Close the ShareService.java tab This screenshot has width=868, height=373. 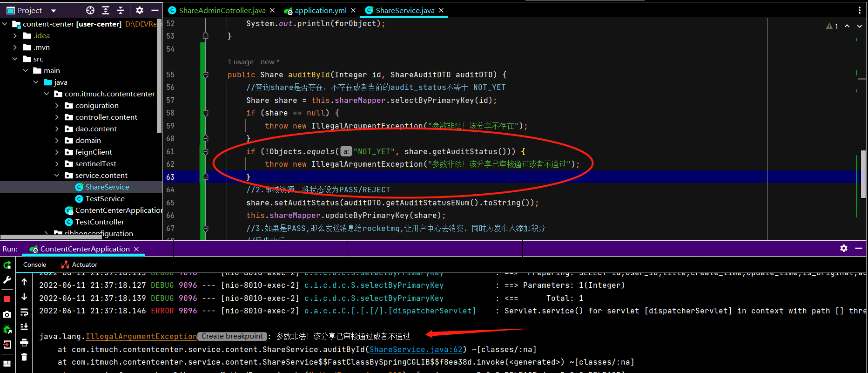[x=441, y=10]
